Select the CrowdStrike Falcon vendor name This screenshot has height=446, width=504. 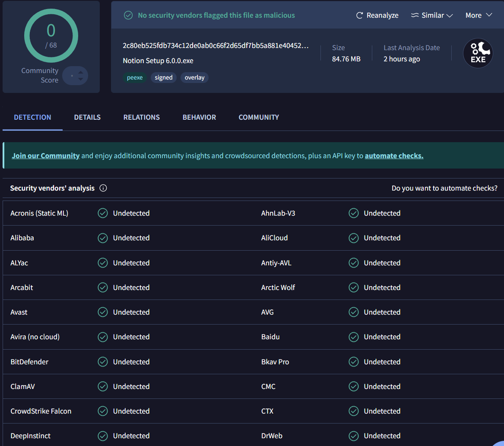point(41,411)
